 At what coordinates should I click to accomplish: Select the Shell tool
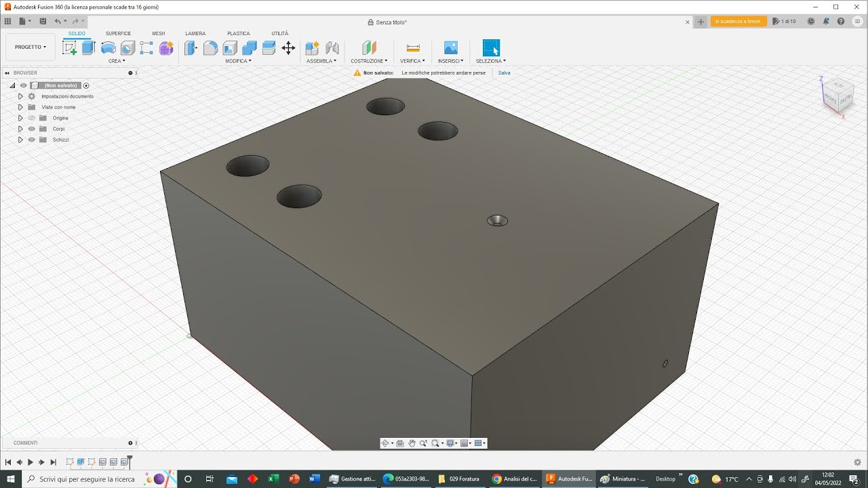230,48
